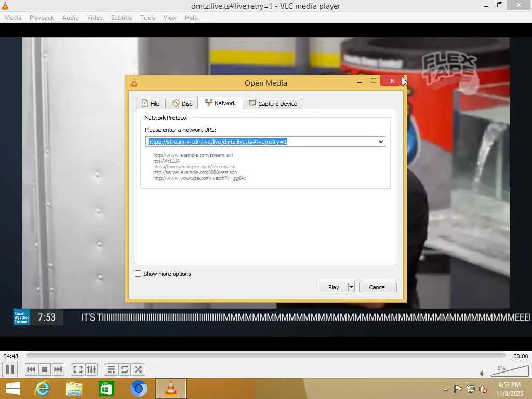The image size is (532, 399).
Task: Open network status tray icon
Action: point(470,389)
